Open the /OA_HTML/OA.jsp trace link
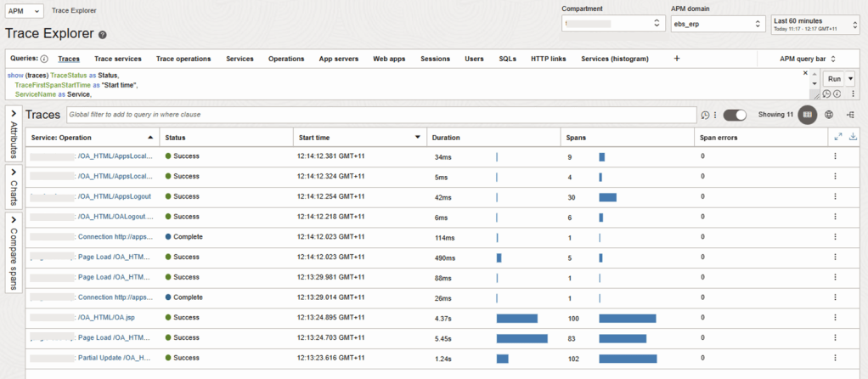The height and width of the screenshot is (379, 868). (105, 317)
